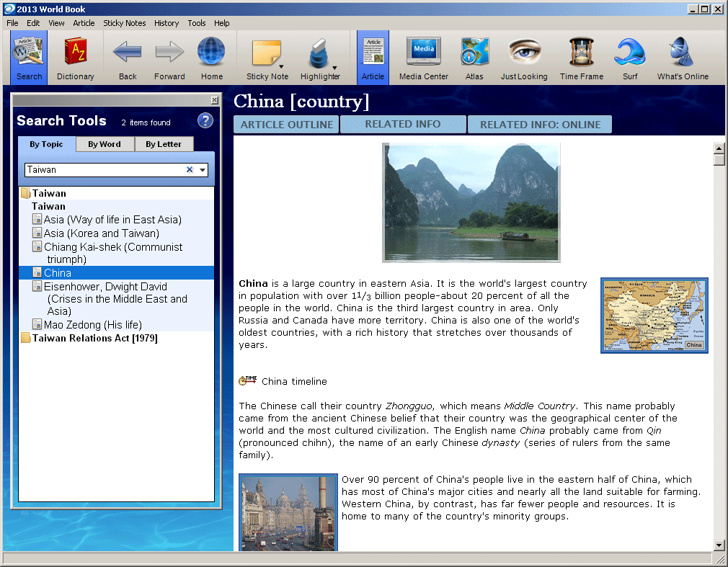728x567 pixels.
Task: Click the article icon beside Eisenhower, Dwight David
Action: coord(37,286)
